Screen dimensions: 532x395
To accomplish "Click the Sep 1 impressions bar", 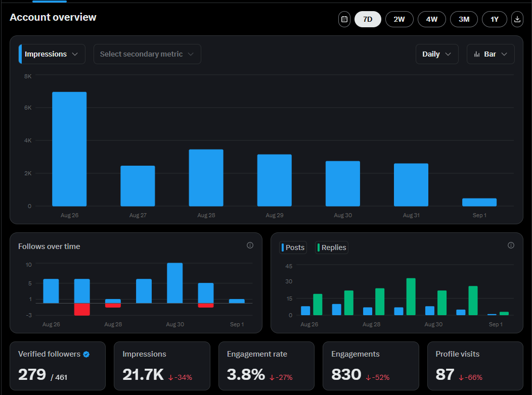I will pyautogui.click(x=479, y=202).
